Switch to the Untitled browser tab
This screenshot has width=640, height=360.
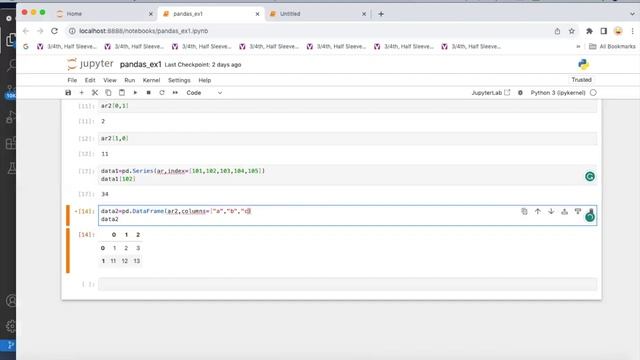[318, 14]
